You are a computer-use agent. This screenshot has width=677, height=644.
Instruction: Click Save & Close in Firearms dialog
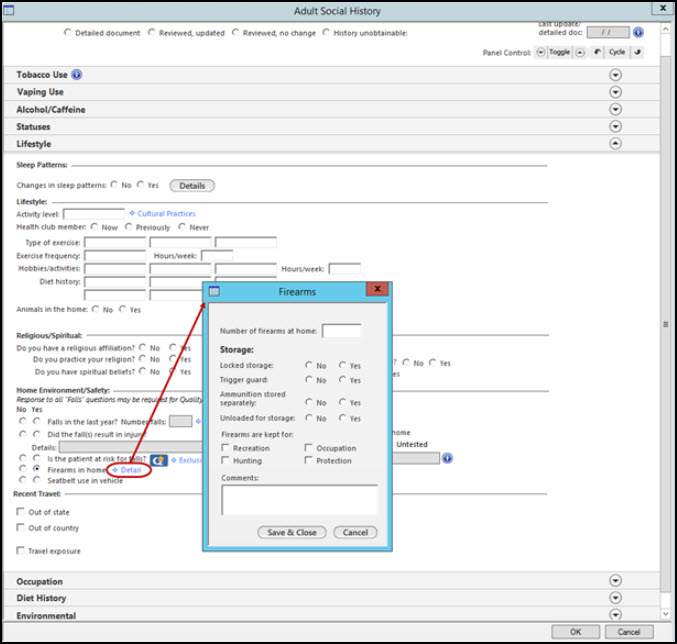[x=292, y=532]
